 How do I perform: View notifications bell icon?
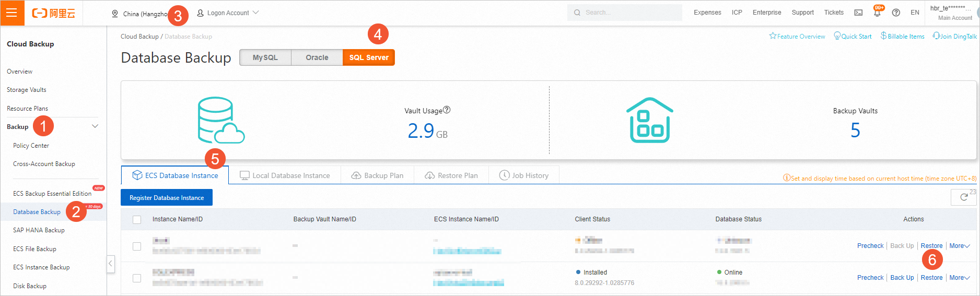click(x=877, y=13)
